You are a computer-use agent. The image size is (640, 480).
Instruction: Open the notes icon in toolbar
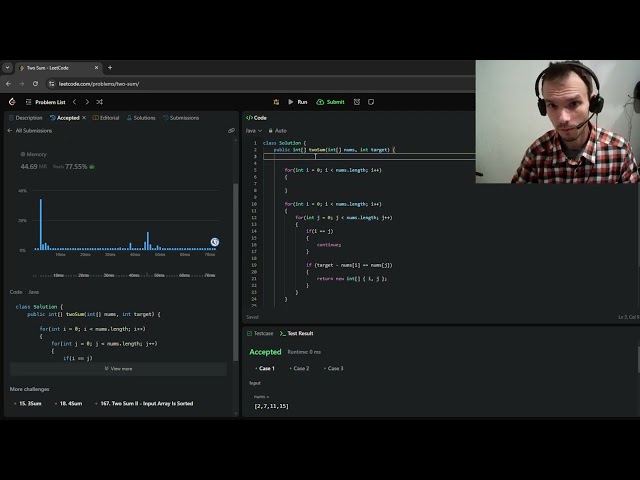click(371, 102)
